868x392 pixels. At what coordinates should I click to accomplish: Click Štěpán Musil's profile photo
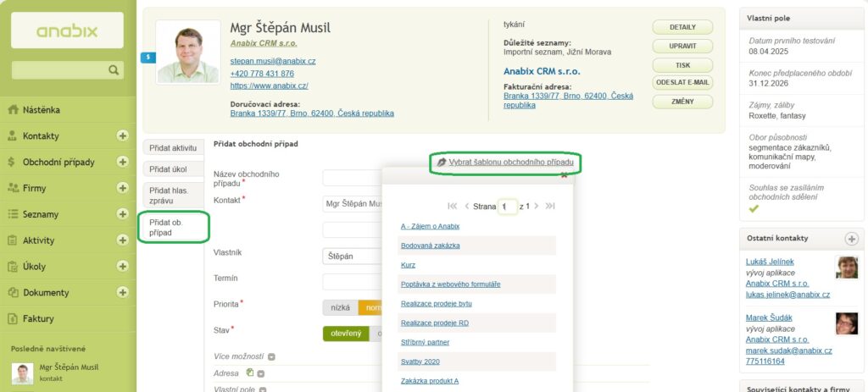(187, 52)
